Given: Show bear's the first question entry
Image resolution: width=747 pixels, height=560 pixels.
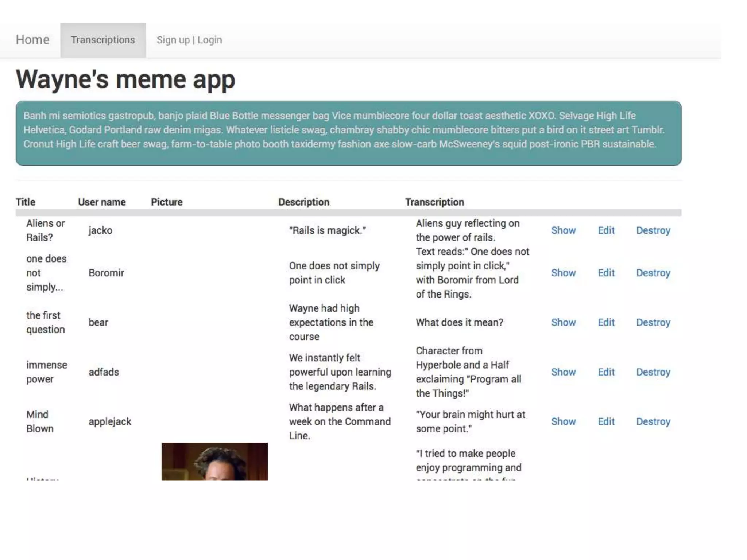Looking at the screenshot, I should (x=563, y=322).
